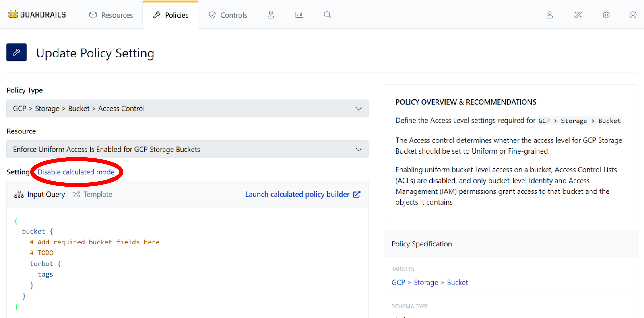The height and width of the screenshot is (318, 644).
Task: Open the Controls shield icon
Action: pos(212,15)
